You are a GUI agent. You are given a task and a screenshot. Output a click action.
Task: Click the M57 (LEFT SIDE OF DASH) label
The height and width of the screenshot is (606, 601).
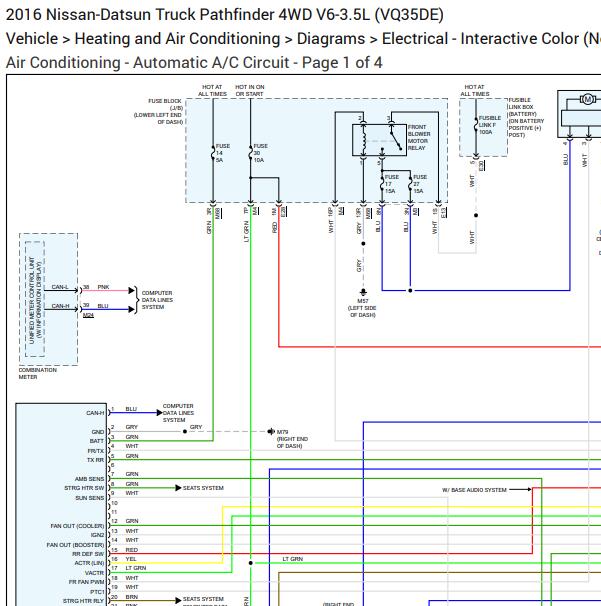tap(362, 308)
